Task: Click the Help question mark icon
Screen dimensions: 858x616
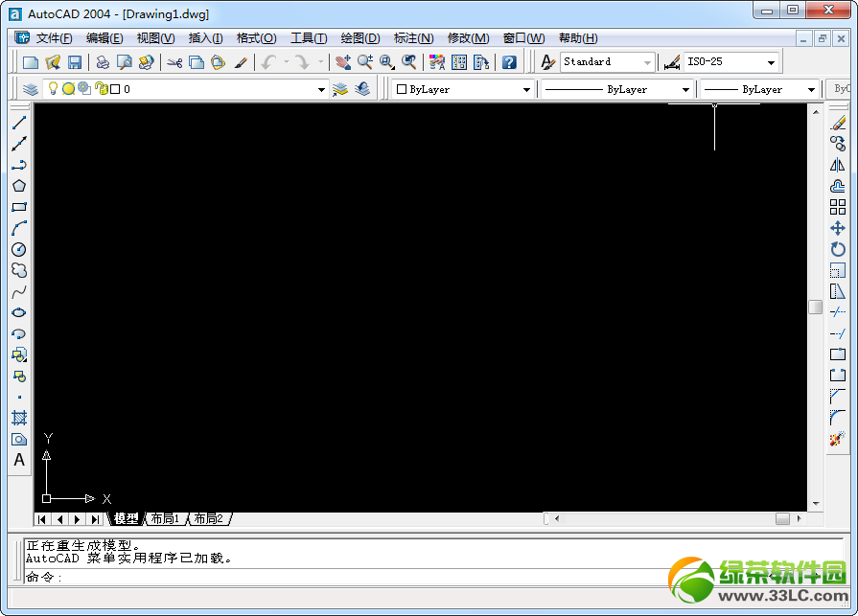Action: coord(509,62)
